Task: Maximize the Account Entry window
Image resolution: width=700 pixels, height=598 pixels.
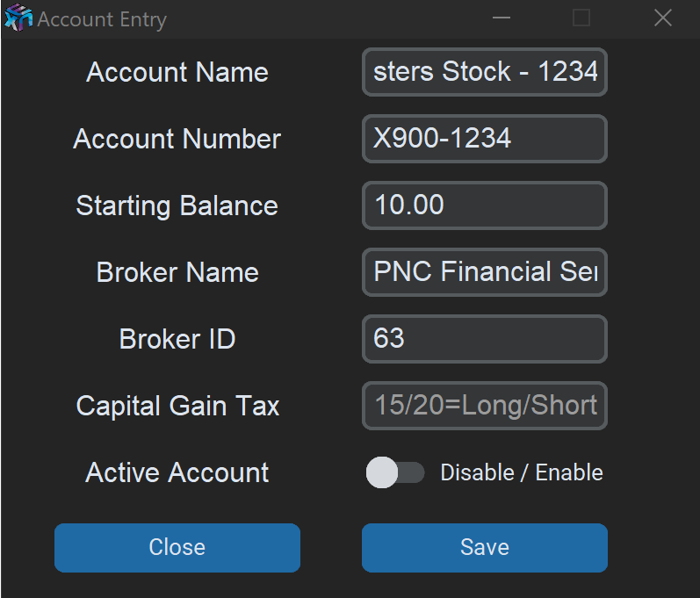Action: click(x=581, y=18)
